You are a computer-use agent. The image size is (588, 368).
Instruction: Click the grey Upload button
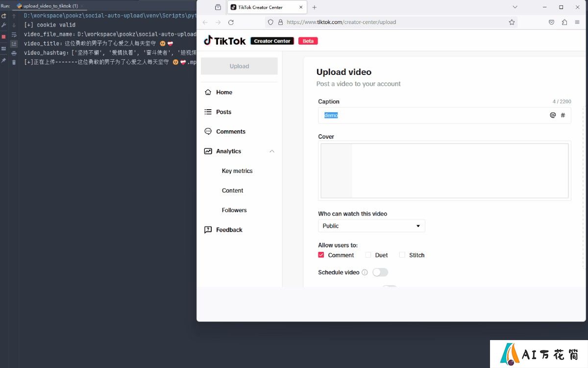[239, 66]
